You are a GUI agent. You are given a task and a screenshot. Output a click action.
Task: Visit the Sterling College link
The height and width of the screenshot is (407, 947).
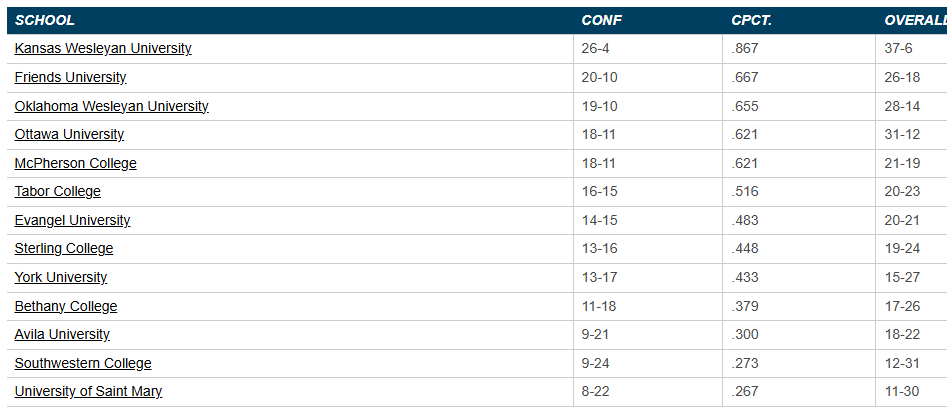point(64,248)
